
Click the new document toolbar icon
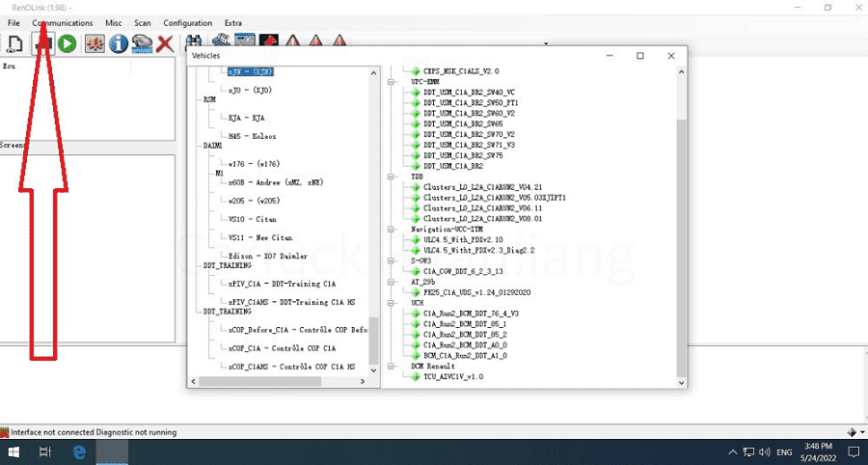point(14,43)
